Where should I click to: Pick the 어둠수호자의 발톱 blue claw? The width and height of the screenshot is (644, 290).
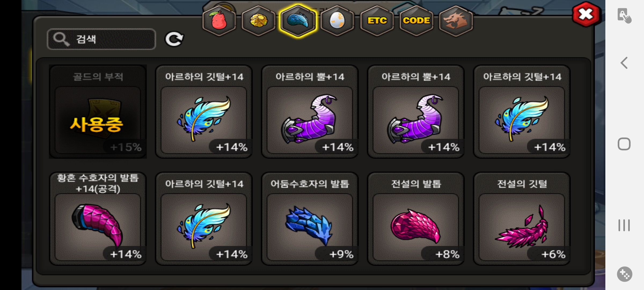(310, 219)
